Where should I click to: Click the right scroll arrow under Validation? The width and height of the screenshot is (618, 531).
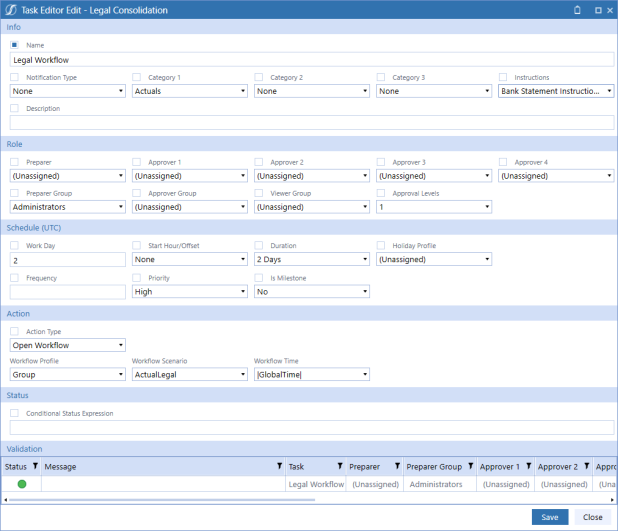(612, 500)
